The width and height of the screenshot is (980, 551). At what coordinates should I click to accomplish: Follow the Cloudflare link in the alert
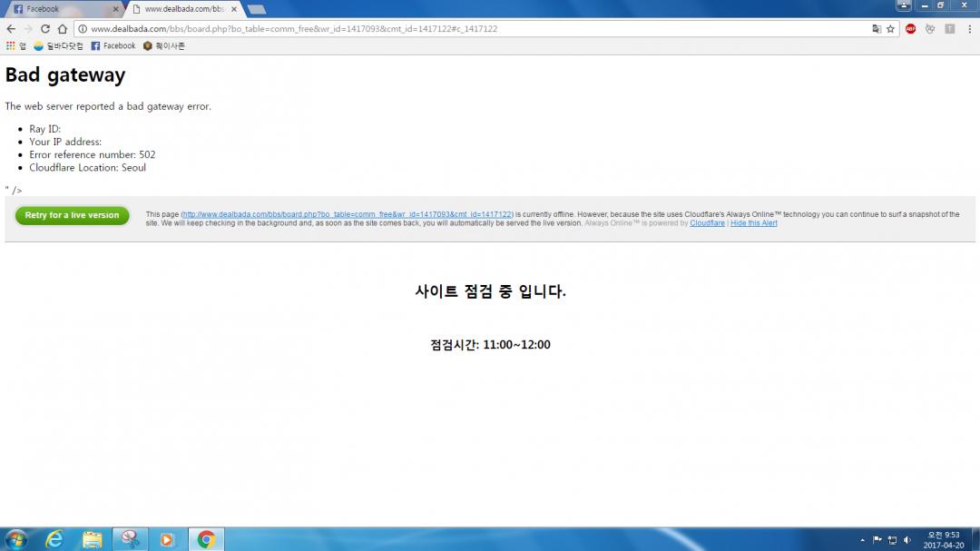[707, 223]
